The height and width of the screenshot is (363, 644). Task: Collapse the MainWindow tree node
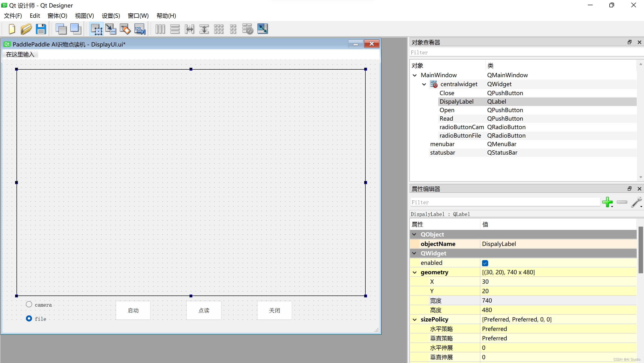click(415, 75)
